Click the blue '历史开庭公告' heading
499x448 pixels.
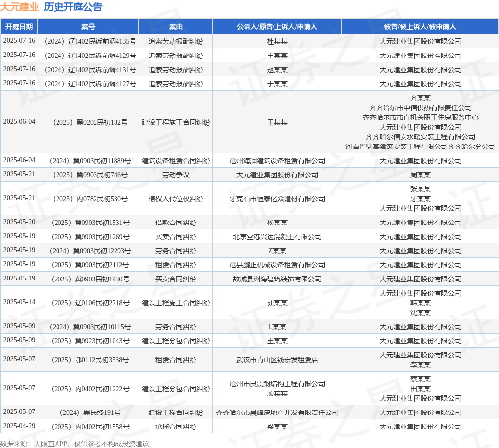pos(73,7)
